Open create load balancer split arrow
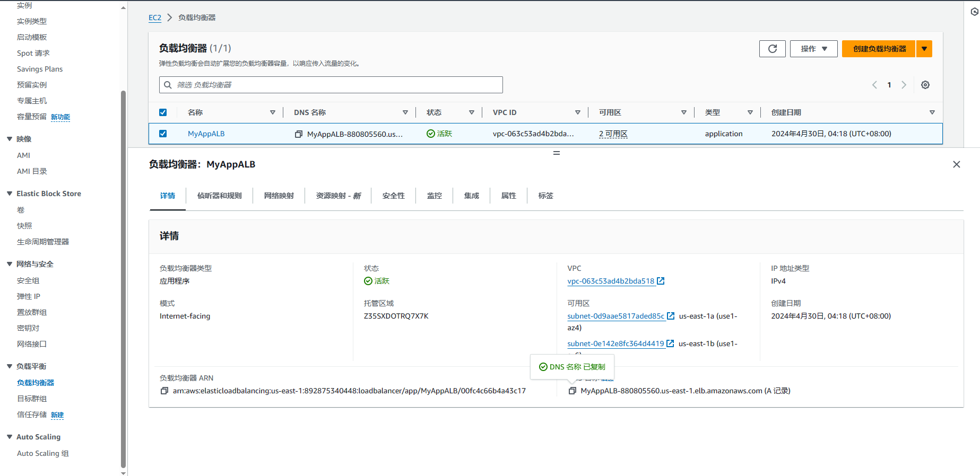The width and height of the screenshot is (980, 476). (924, 49)
